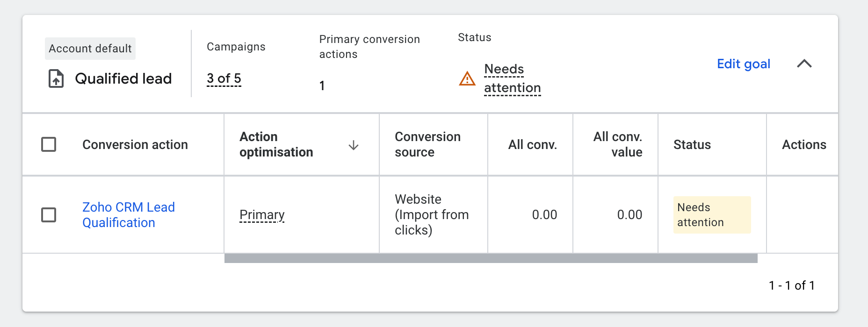
Task: Open the Primary action optimisation dropdown
Action: [x=262, y=215]
